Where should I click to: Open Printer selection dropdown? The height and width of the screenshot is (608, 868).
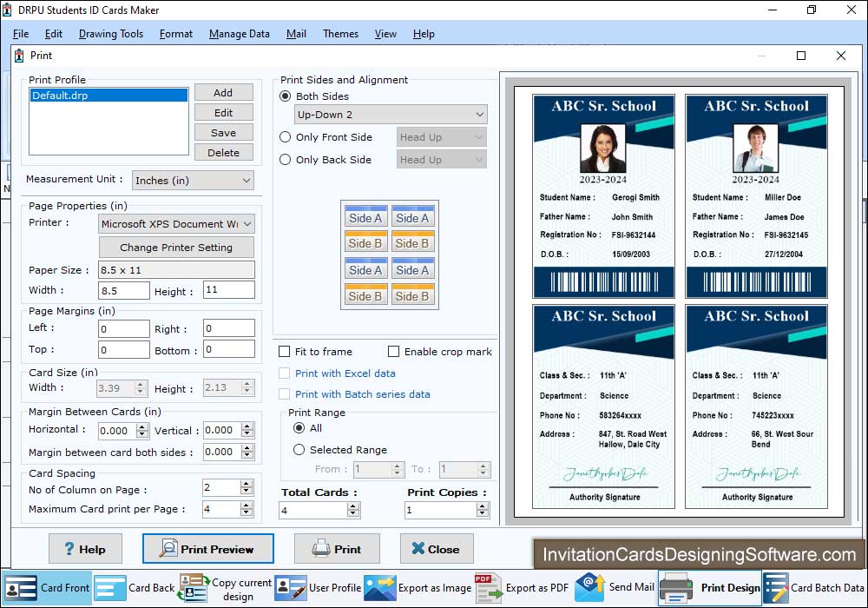point(176,224)
